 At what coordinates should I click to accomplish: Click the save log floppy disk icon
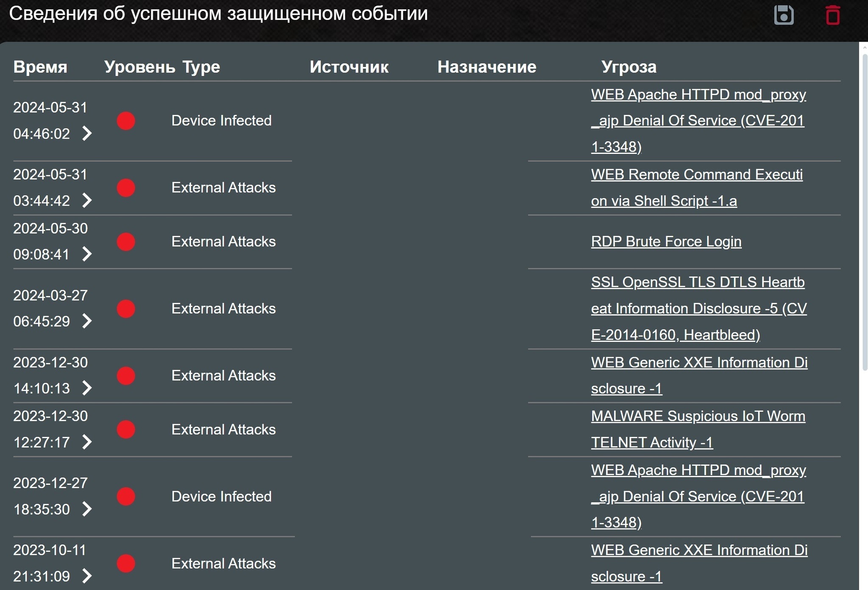click(x=784, y=15)
